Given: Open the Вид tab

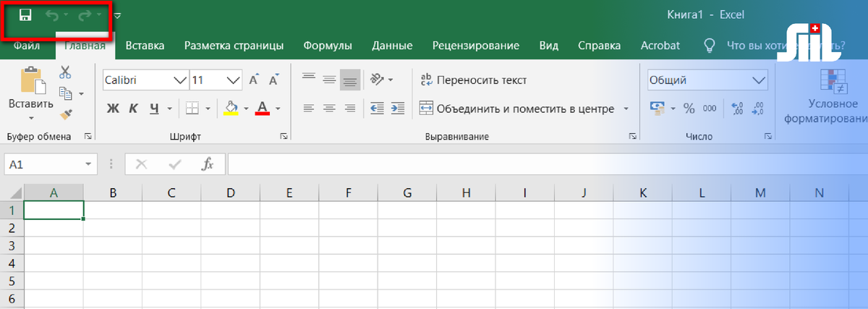Looking at the screenshot, I should (548, 46).
